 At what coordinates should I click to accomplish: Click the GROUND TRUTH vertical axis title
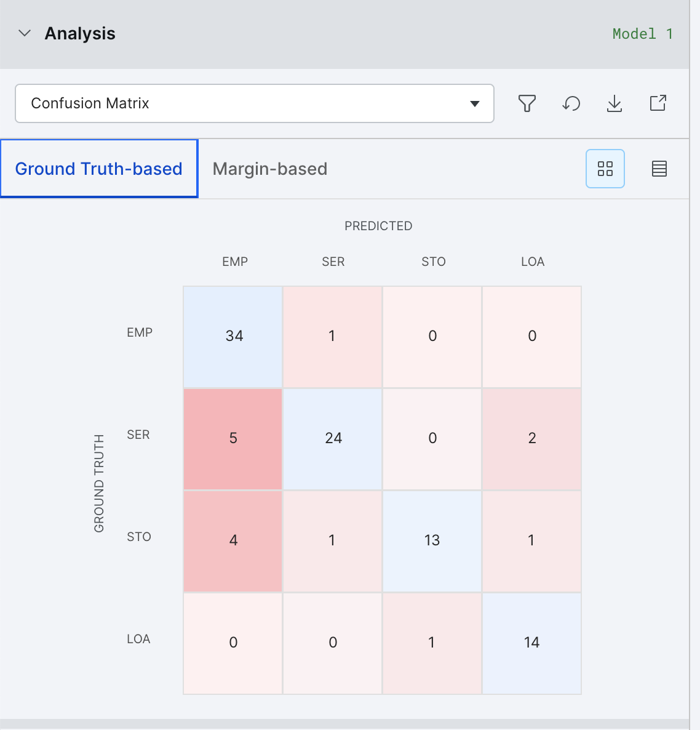click(99, 483)
